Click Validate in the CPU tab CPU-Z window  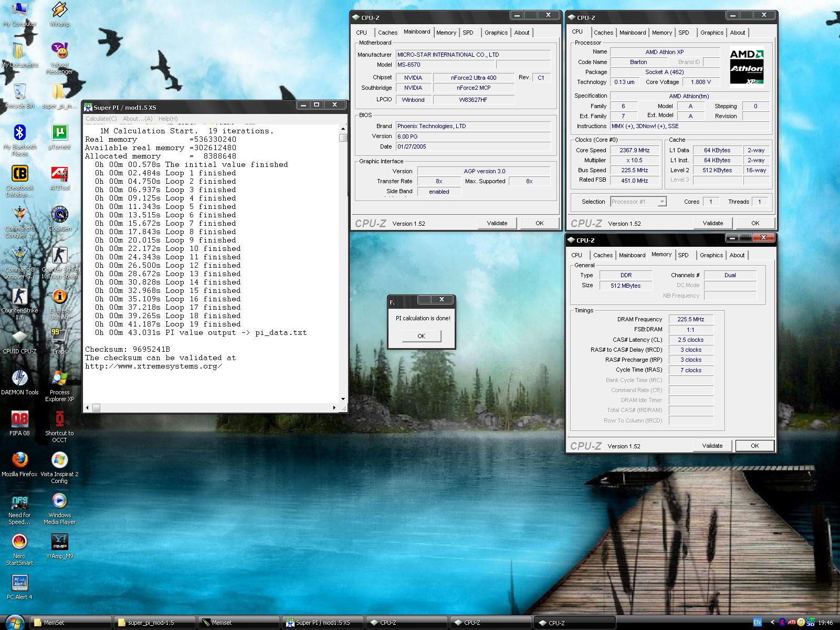point(713,223)
